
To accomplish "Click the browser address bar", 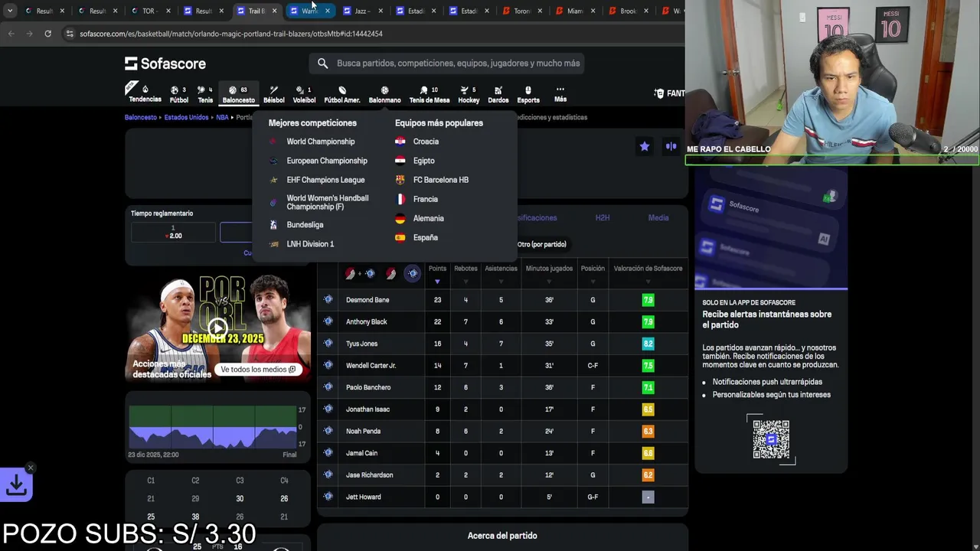I will [367, 34].
